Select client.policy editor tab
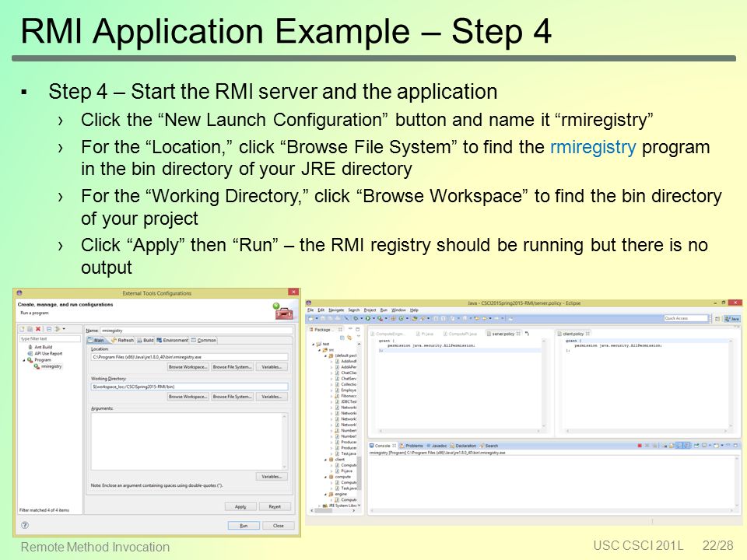 coord(574,334)
